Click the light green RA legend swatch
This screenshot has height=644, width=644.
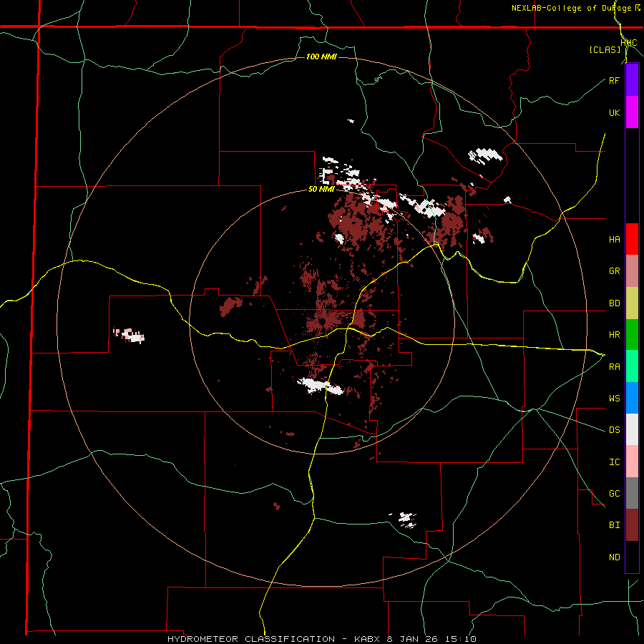632,366
